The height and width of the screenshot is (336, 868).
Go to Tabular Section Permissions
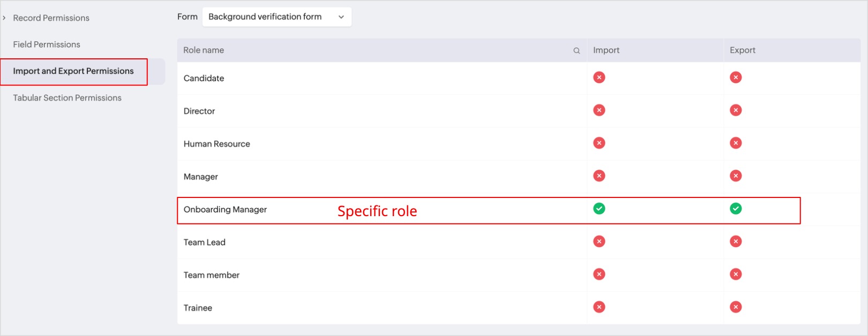[67, 98]
